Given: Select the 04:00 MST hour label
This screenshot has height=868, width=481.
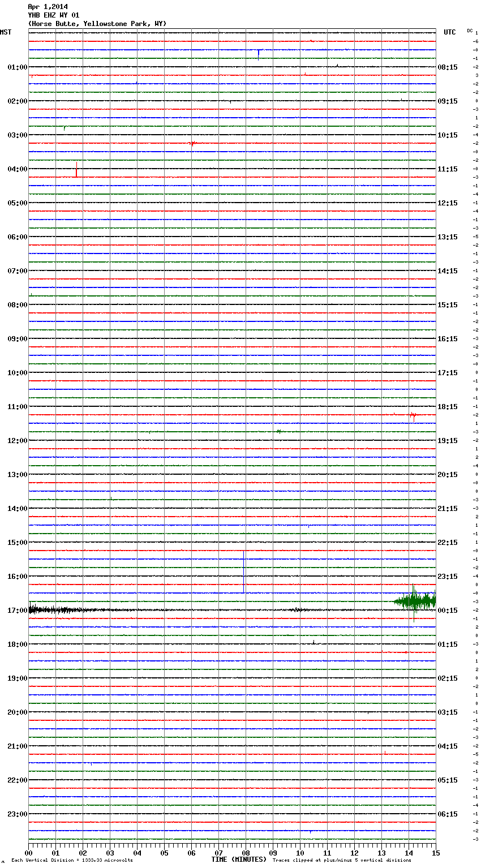Looking at the screenshot, I should point(17,169).
